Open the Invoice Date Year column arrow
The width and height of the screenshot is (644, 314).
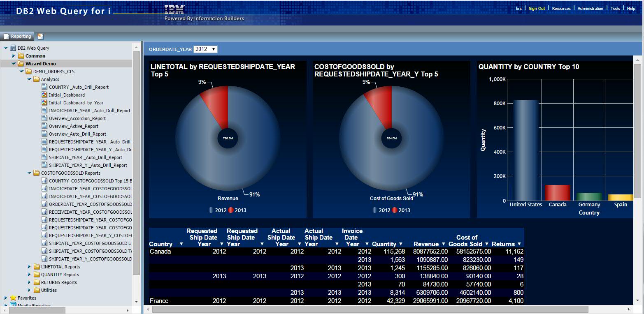point(367,244)
